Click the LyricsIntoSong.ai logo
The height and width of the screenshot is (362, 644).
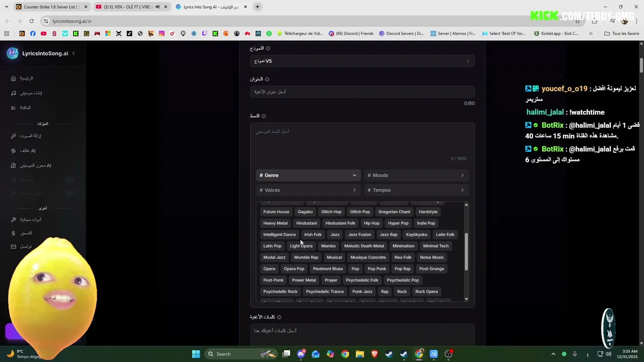[x=38, y=53]
